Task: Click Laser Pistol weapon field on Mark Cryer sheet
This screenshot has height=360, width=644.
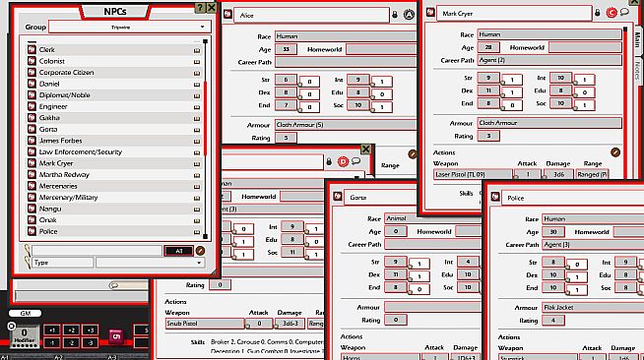Action: [x=473, y=174]
